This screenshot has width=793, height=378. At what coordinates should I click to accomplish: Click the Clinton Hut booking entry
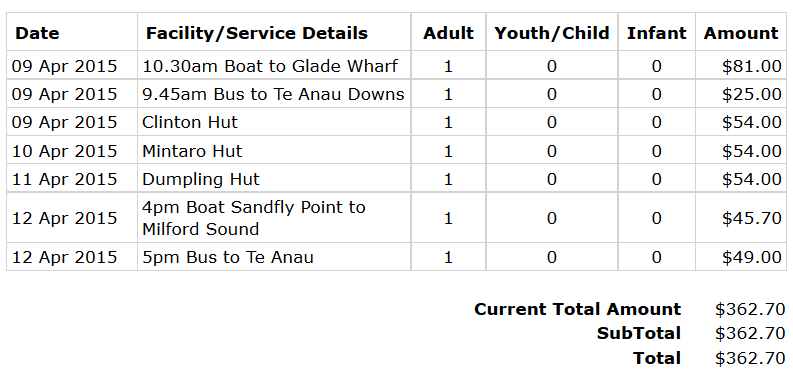click(396, 122)
